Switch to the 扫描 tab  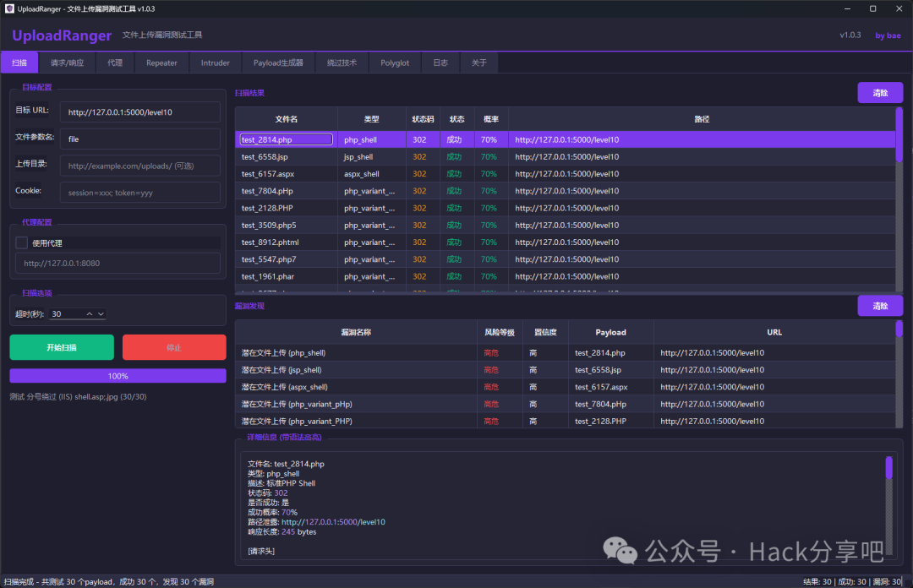19,63
